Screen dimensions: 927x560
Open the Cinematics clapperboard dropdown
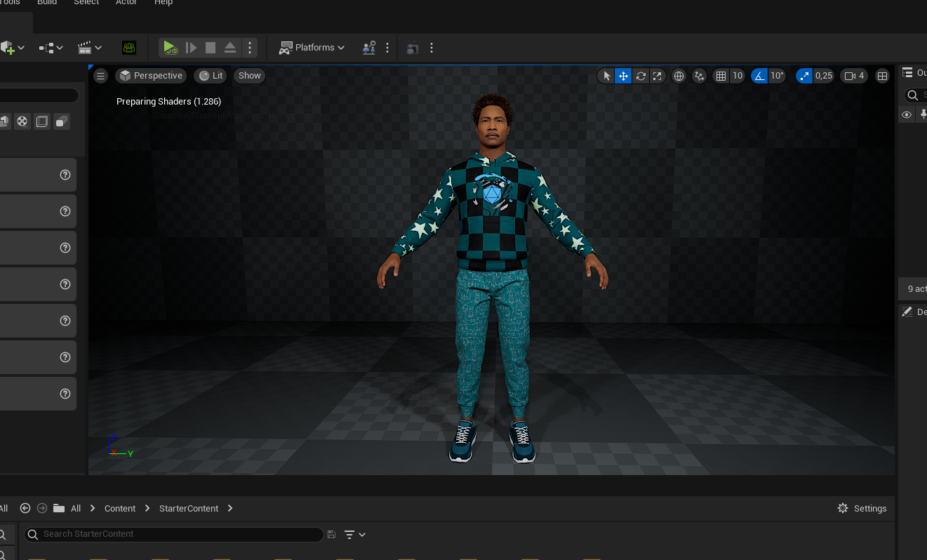coord(90,48)
